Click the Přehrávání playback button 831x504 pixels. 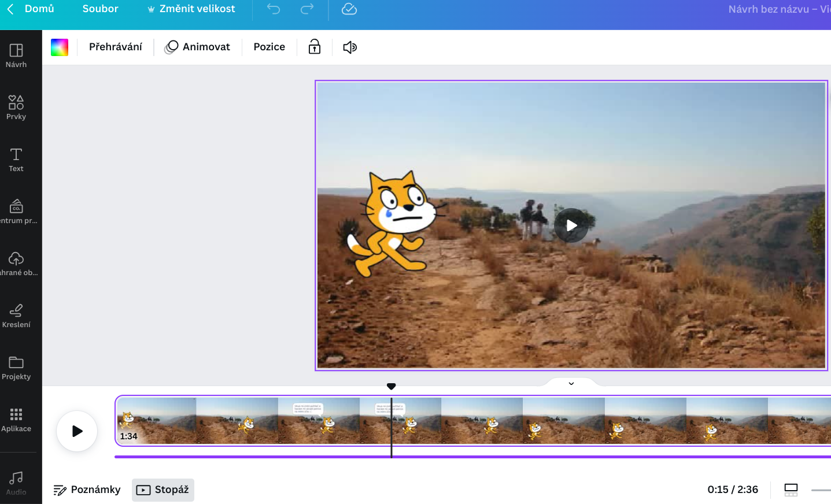[116, 47]
